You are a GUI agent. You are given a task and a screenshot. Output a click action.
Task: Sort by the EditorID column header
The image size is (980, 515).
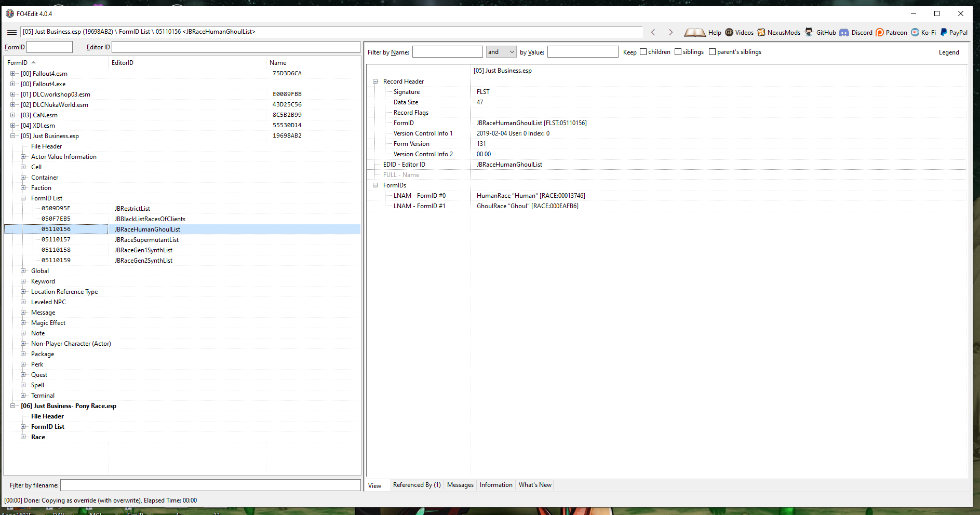pyautogui.click(x=187, y=63)
